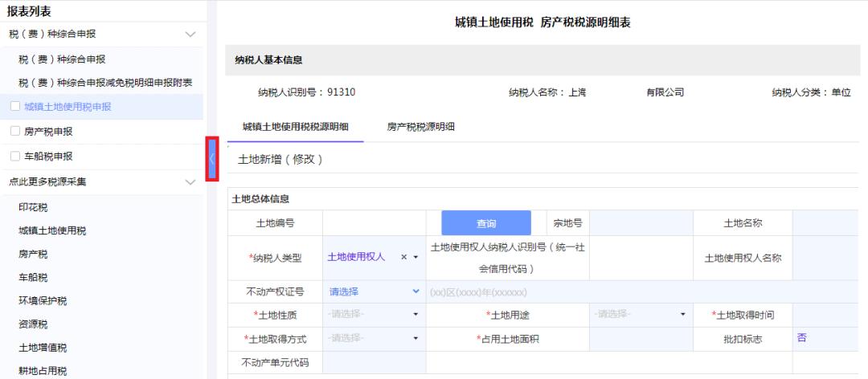This screenshot has width=868, height=379.
Task: Click the 占用土地面积 input field
Action: click(640, 338)
